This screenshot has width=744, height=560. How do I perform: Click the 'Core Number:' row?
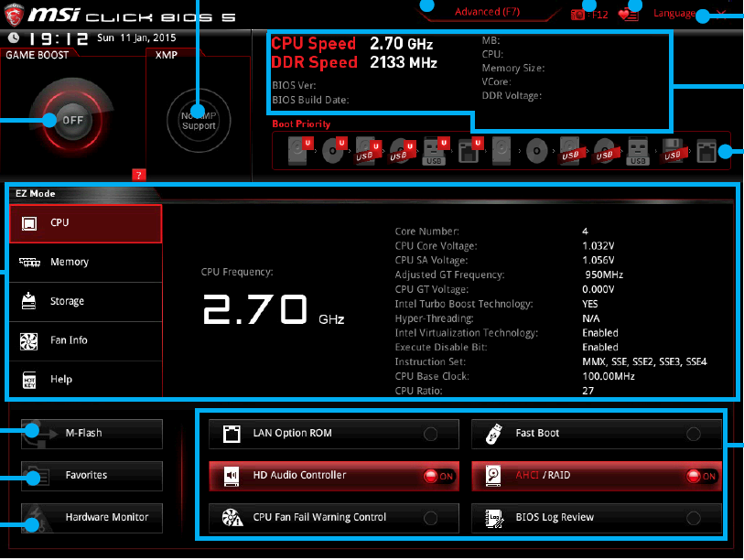[491, 232]
